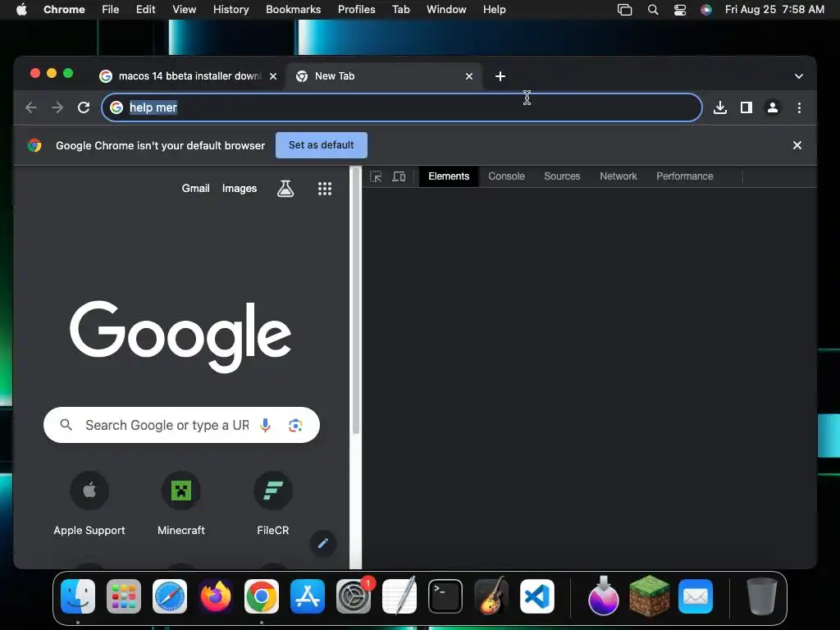Open Chrome's three-dot menu

point(799,107)
